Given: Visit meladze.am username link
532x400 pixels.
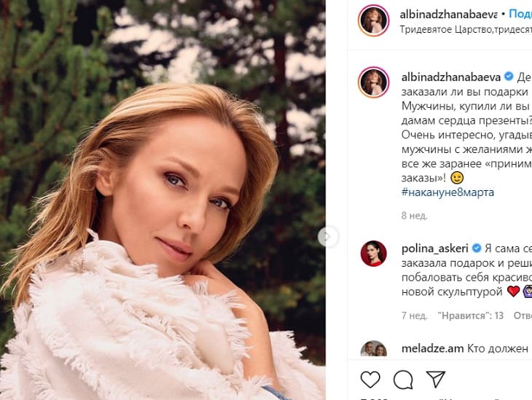Looking at the screenshot, I should pyautogui.click(x=431, y=348).
